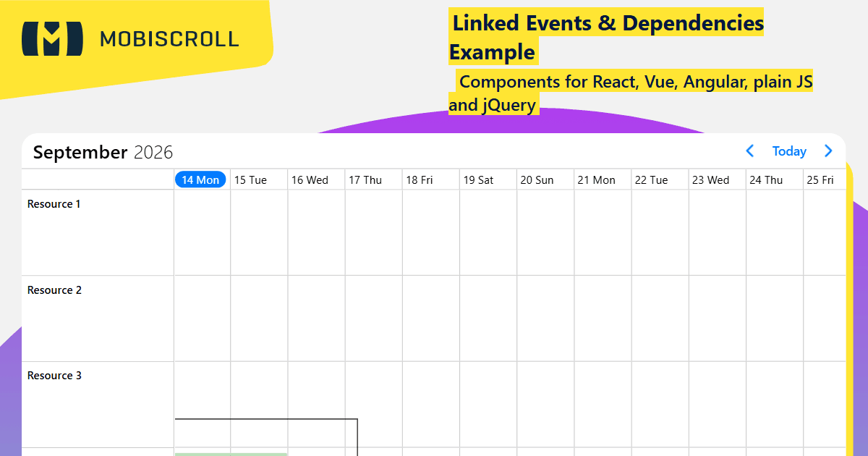Select the 21 Mon day header
Image resolution: width=868 pixels, height=456 pixels.
click(596, 180)
